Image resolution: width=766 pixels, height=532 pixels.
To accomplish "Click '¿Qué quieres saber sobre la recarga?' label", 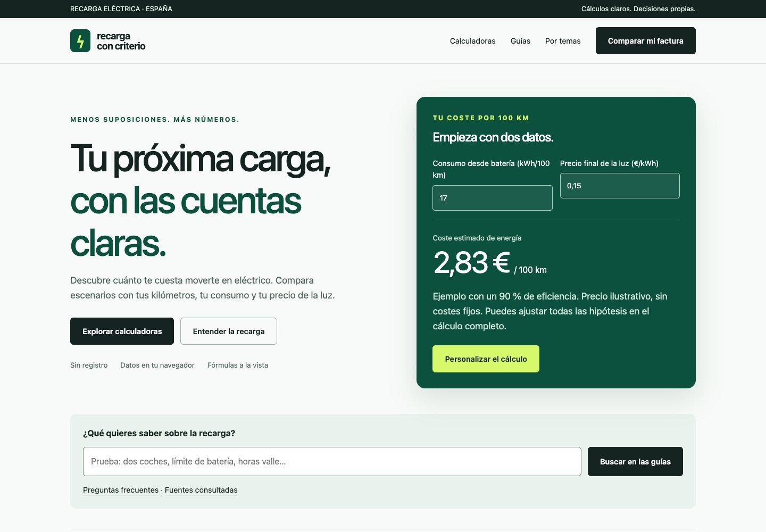I will (x=159, y=433).
